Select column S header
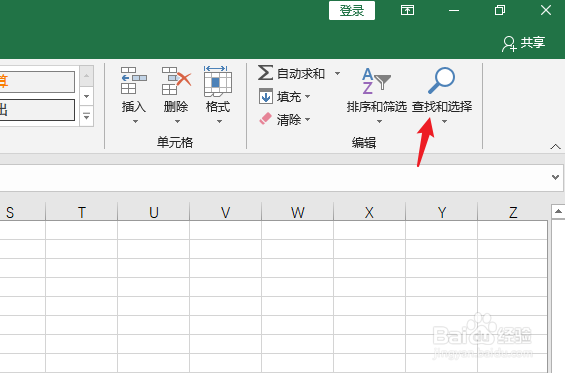Image resolution: width=565 pixels, height=373 pixels. coord(23,212)
